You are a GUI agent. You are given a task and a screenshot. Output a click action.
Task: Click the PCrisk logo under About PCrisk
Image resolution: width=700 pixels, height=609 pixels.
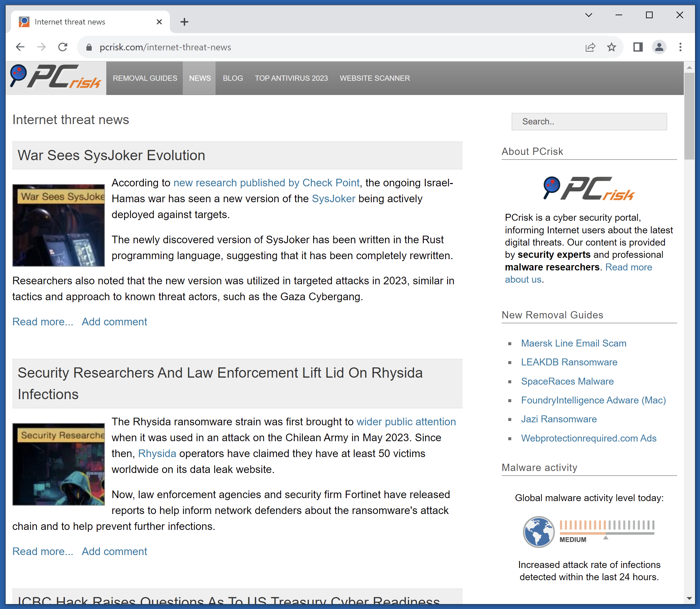click(589, 188)
